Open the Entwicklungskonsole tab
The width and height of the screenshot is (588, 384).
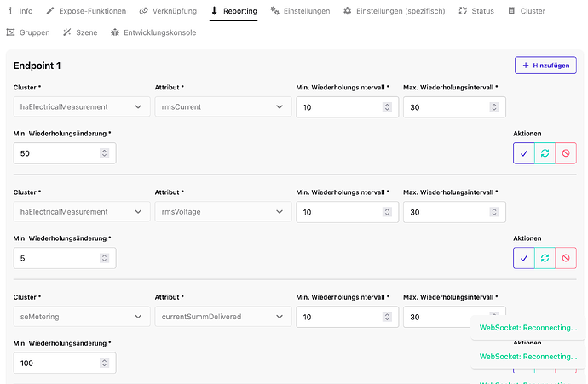click(153, 32)
